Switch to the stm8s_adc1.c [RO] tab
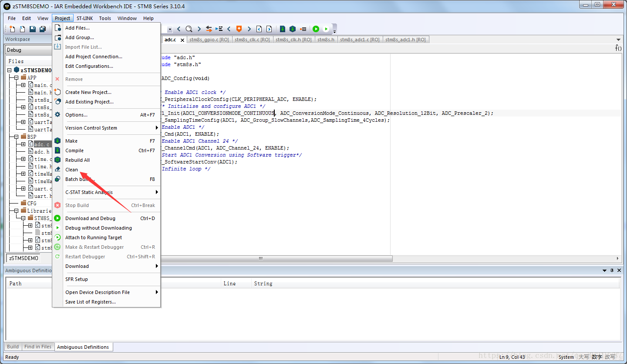 pos(360,40)
